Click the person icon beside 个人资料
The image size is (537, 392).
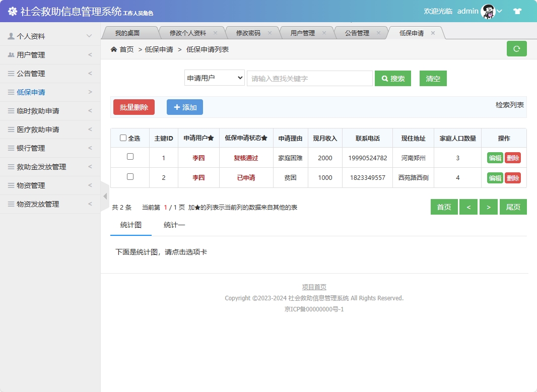click(12, 36)
